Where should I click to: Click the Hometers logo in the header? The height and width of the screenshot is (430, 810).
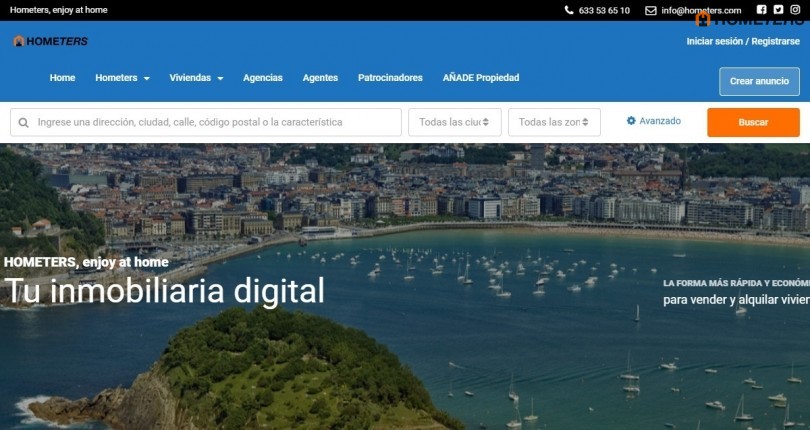coord(50,41)
